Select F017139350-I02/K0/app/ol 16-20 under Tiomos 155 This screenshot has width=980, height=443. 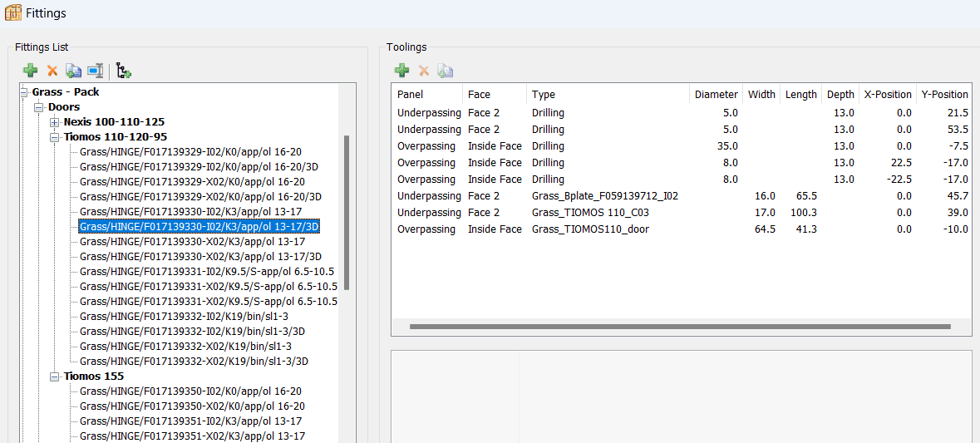[x=190, y=391]
